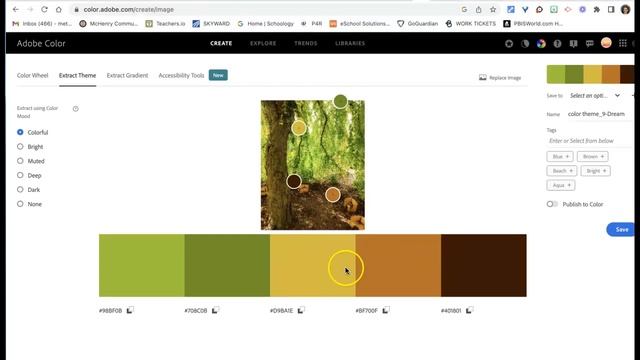640x360 pixels.
Task: Copy the hex code #BF700F
Action: pos(386,310)
